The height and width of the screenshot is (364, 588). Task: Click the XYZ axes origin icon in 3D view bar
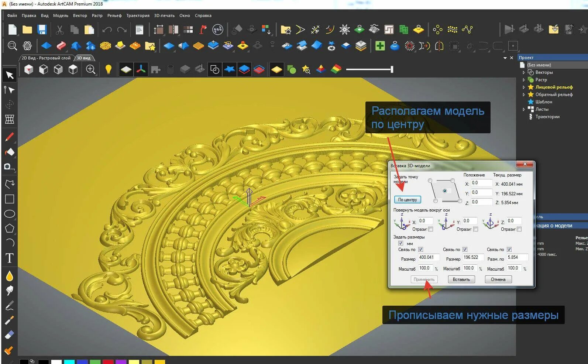(x=141, y=69)
